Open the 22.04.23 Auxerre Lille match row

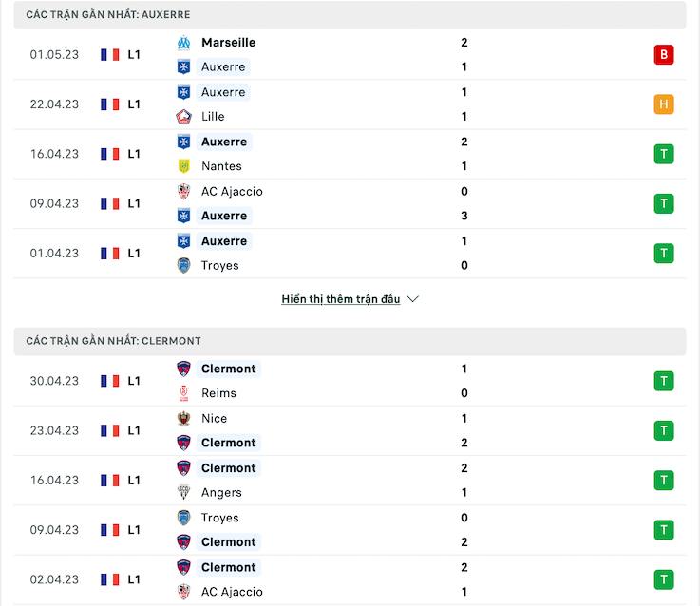[350, 104]
